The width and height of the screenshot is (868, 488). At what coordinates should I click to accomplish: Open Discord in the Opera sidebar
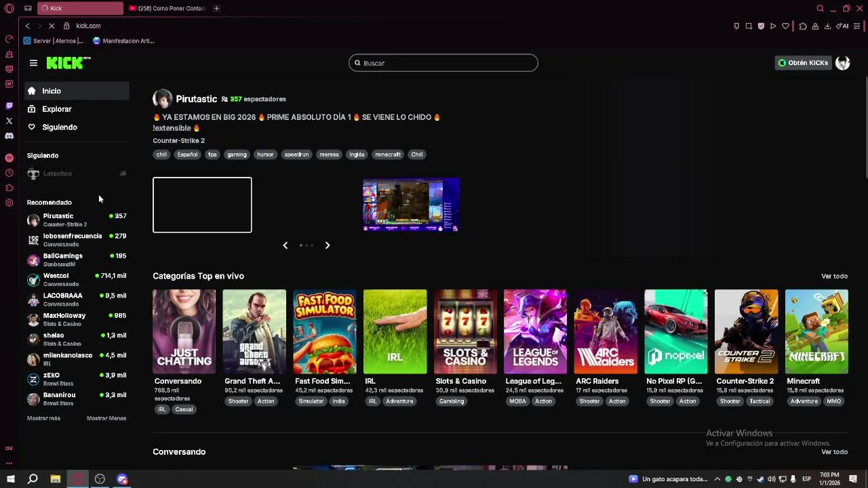tap(9, 136)
